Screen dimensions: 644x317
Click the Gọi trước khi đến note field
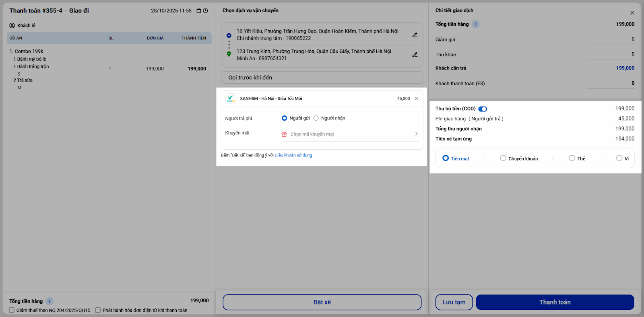pos(322,78)
